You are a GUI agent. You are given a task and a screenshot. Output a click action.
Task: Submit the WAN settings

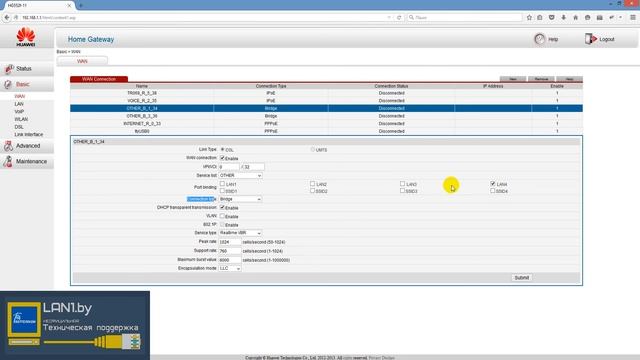pos(522,278)
